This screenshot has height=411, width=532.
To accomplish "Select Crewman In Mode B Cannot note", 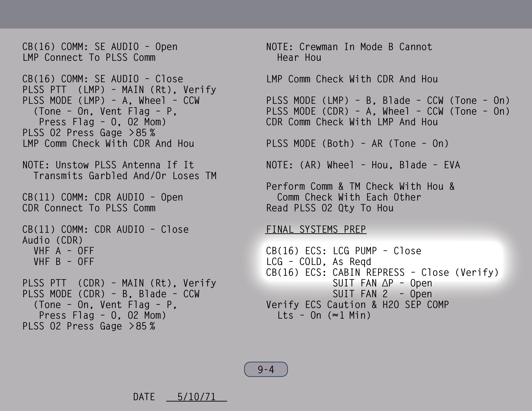I will click(349, 47).
